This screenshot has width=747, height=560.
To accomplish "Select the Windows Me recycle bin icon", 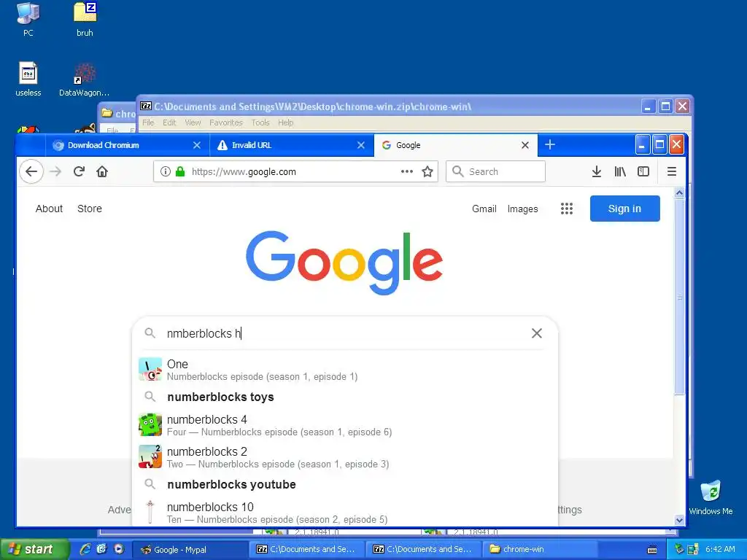I will [x=711, y=497].
